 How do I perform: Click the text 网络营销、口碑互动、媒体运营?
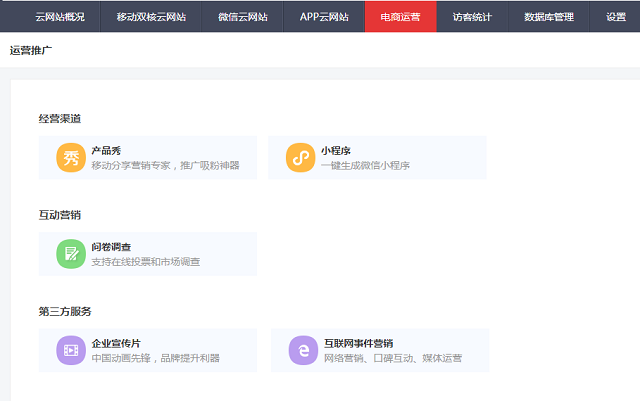coord(393,358)
